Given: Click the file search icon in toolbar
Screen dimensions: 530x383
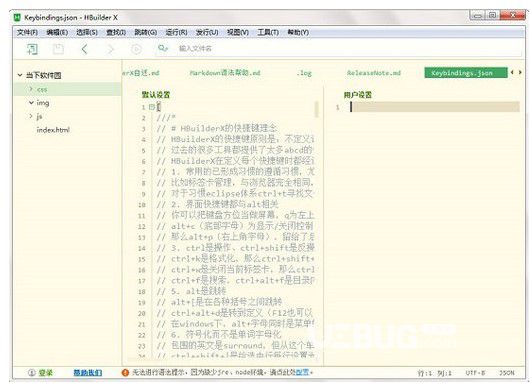Looking at the screenshot, I should click(163, 49).
